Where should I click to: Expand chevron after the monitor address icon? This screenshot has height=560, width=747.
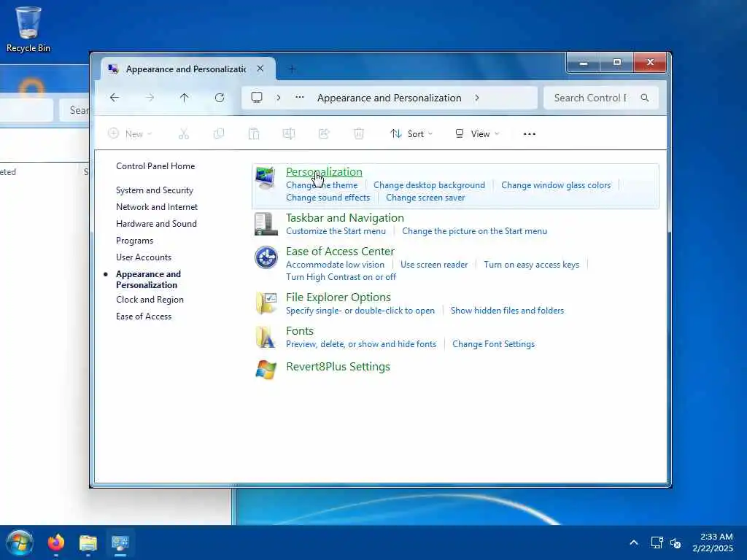pyautogui.click(x=278, y=98)
